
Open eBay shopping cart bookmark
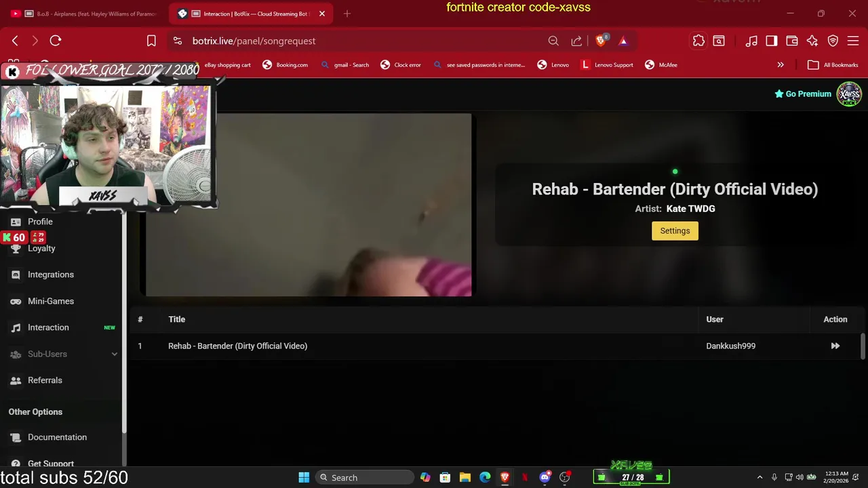228,65
